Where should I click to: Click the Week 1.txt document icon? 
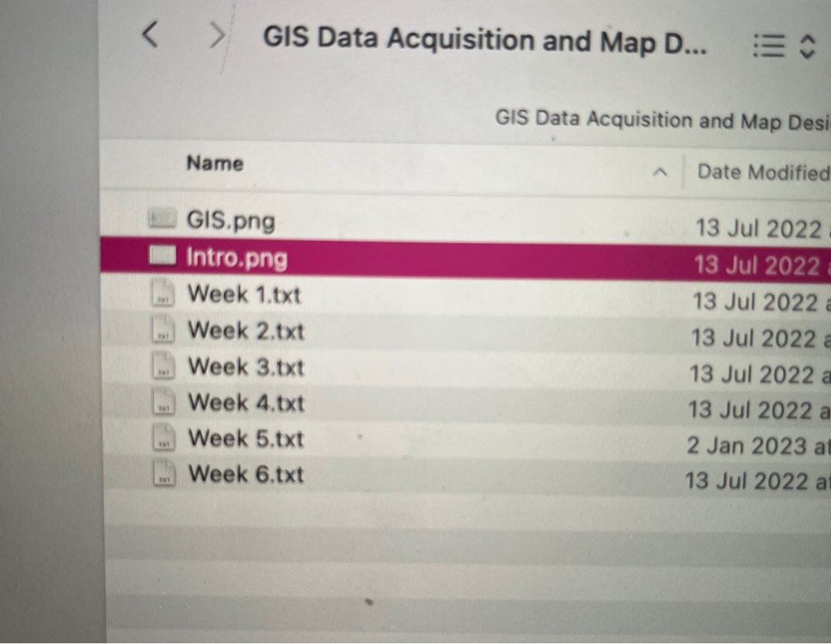[162, 292]
